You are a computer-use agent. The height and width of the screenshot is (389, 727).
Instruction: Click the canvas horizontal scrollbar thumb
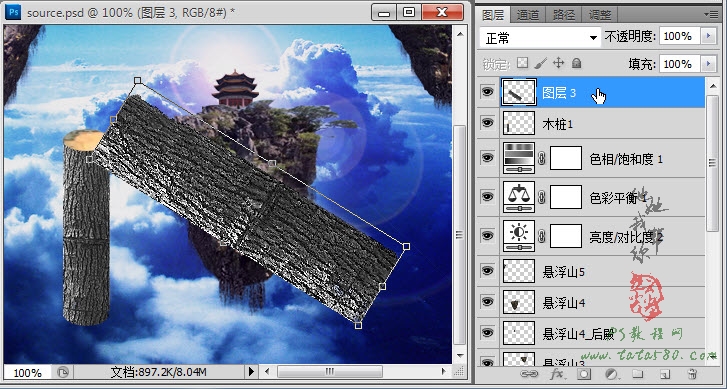tap(330, 371)
